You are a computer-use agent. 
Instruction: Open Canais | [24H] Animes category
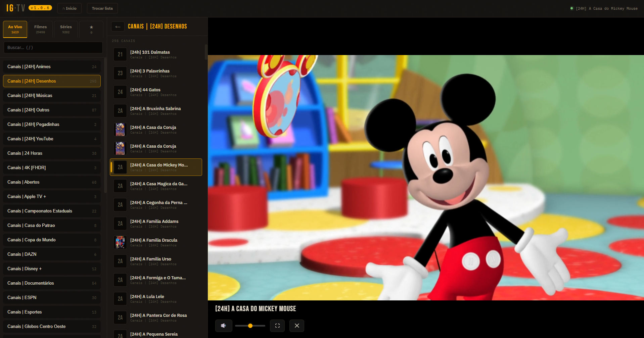[52, 66]
